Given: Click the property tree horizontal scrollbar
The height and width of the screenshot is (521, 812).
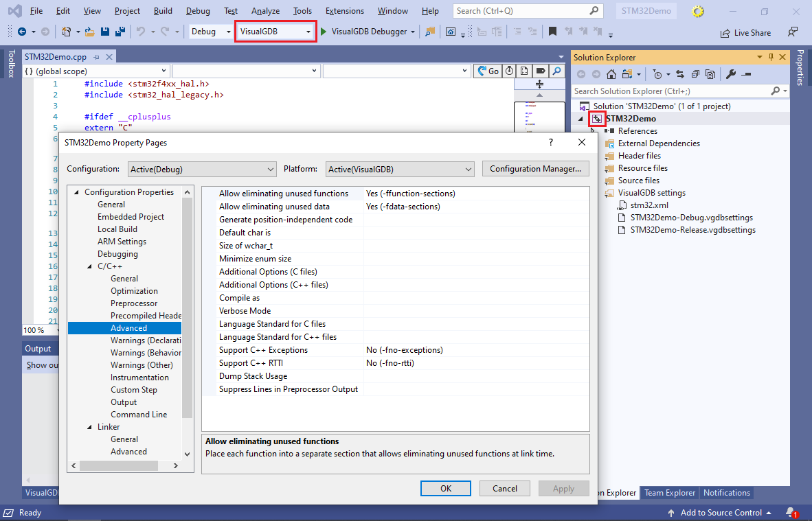Looking at the screenshot, I should coord(119,465).
